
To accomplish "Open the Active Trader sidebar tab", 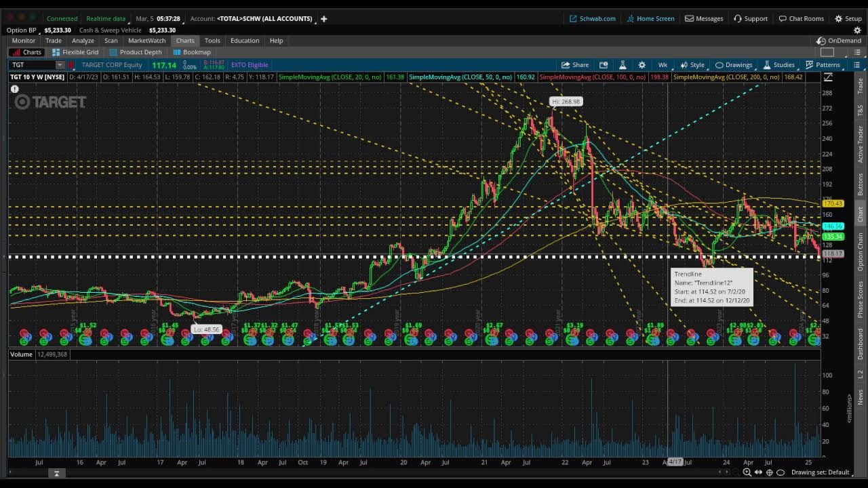I will 861,144.
